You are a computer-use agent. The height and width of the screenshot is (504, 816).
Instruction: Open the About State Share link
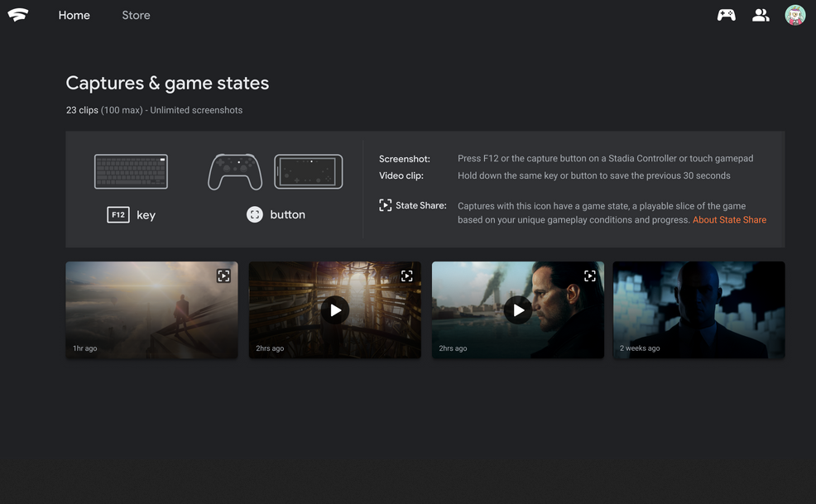point(729,219)
